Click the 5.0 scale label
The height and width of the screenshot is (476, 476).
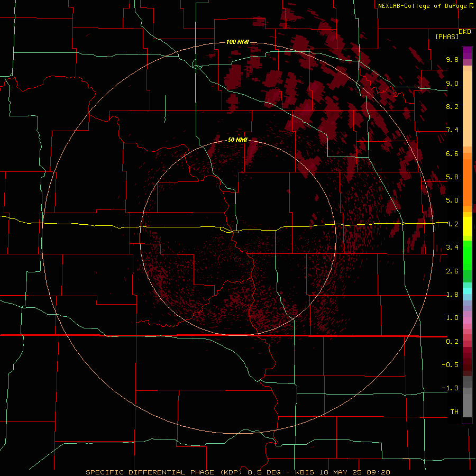[x=452, y=200]
